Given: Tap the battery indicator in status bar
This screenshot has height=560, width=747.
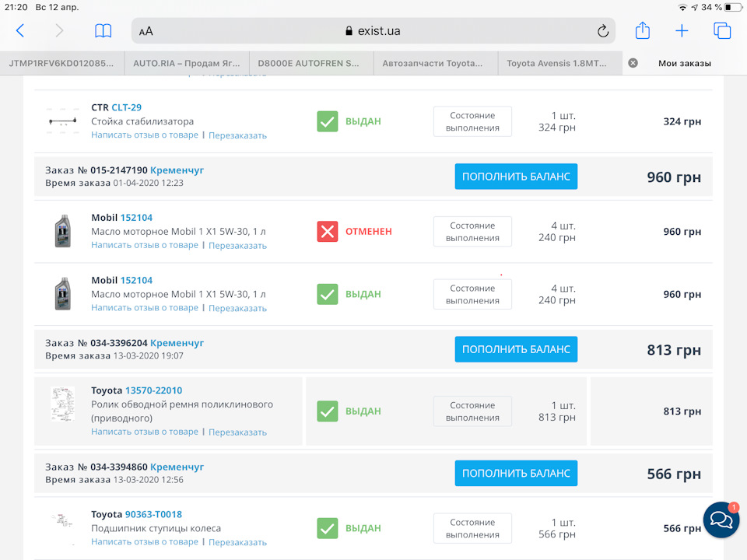Looking at the screenshot, I should [732, 7].
